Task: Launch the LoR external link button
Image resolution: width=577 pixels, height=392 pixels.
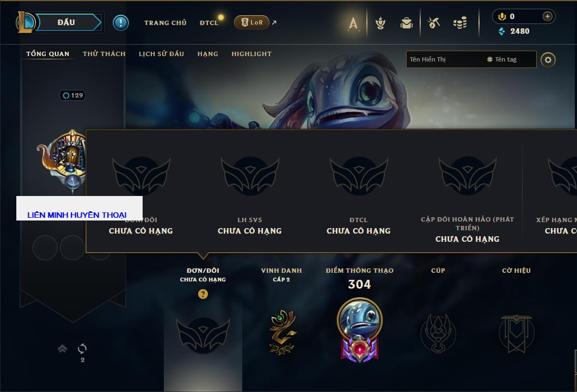Action: pos(251,22)
